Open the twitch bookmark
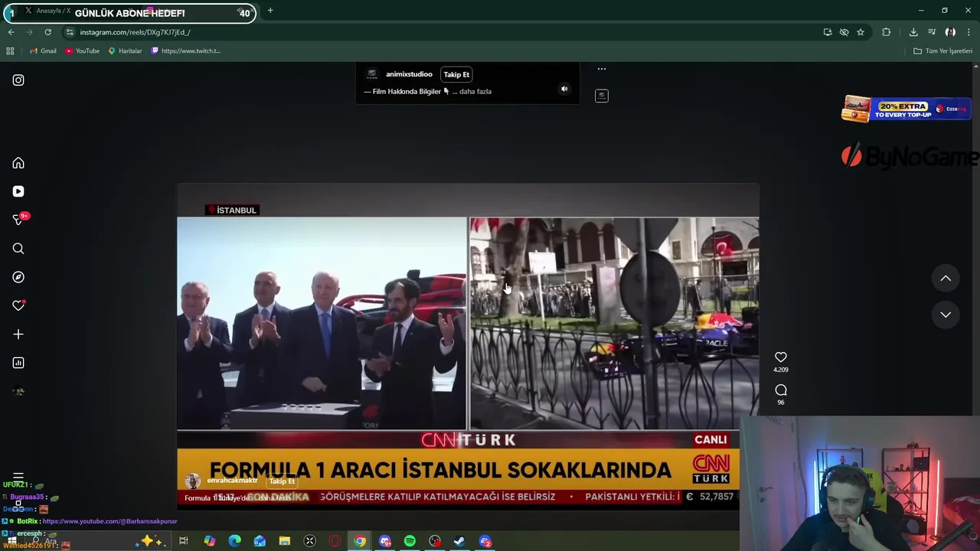 186,51
